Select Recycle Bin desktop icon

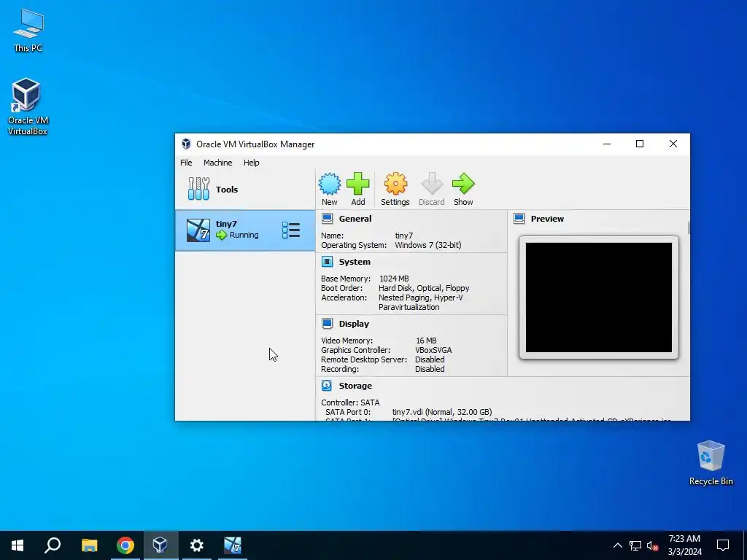coord(711,463)
